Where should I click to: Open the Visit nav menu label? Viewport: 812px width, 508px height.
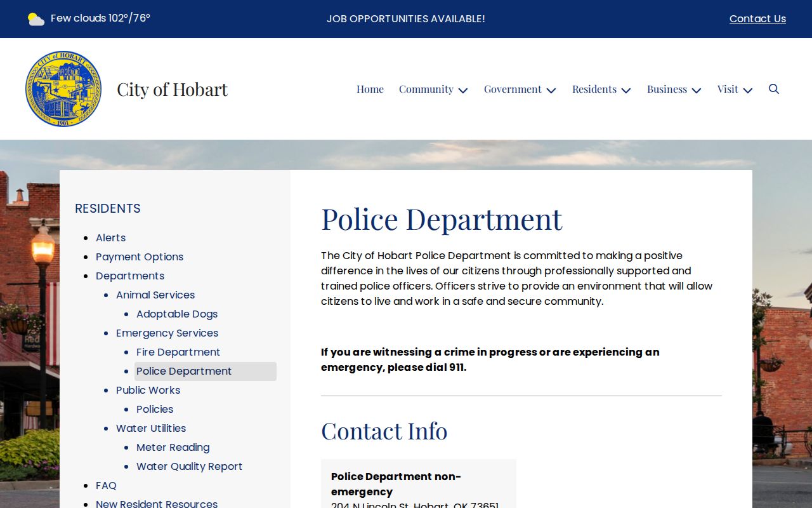tap(728, 89)
